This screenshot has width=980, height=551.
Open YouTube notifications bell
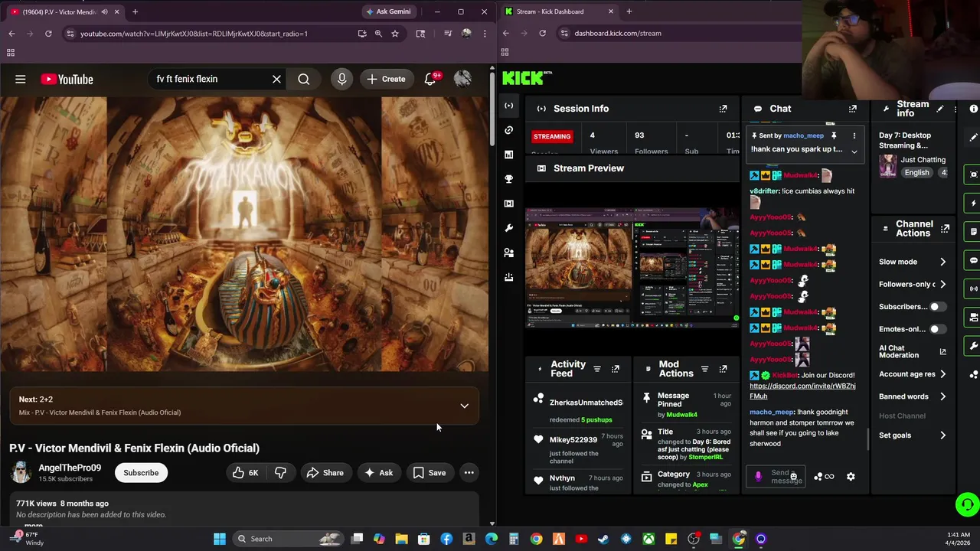pyautogui.click(x=430, y=79)
